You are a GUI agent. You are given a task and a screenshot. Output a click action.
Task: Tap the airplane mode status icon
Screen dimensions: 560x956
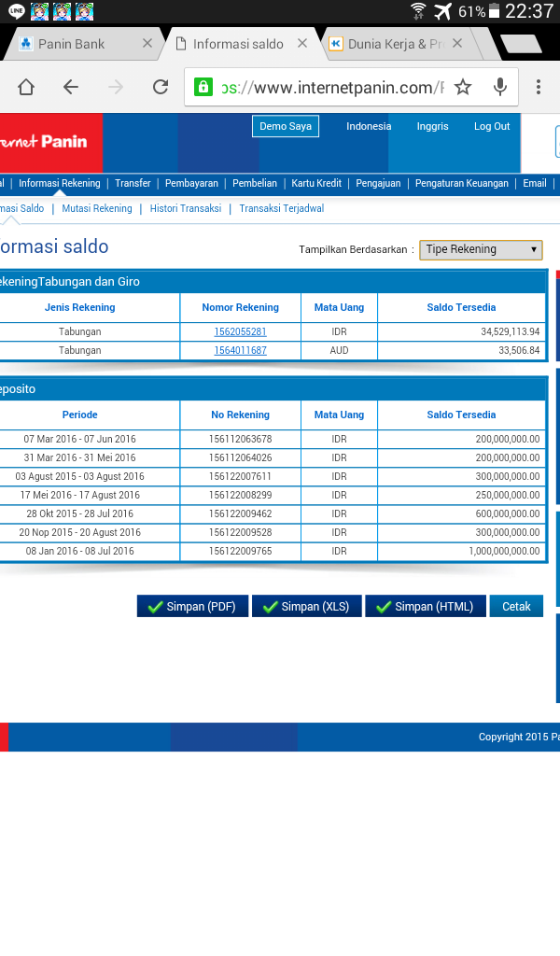(442, 11)
